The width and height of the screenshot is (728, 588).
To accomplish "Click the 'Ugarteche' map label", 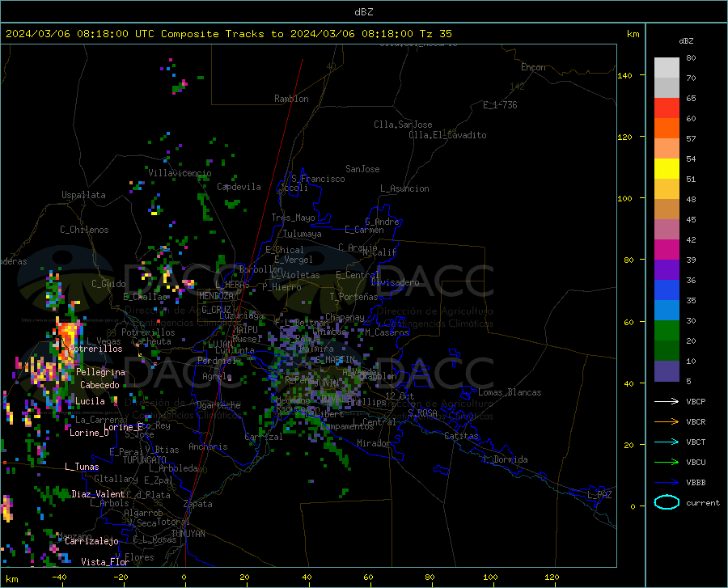I will tap(218, 405).
